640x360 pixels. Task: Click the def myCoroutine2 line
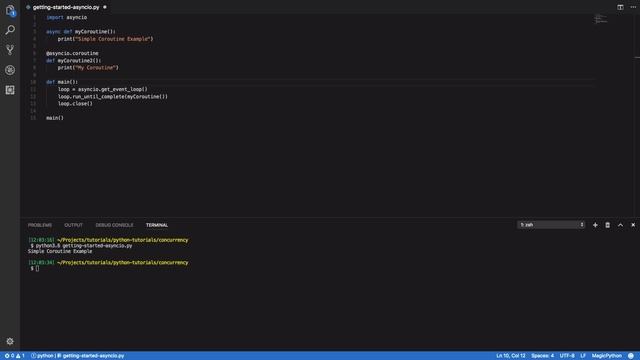73,60
